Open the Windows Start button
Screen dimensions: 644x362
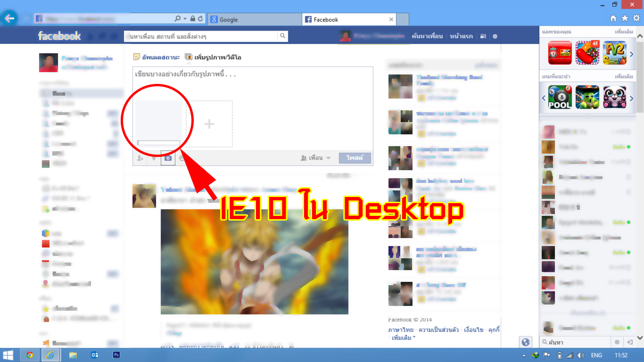[8, 355]
